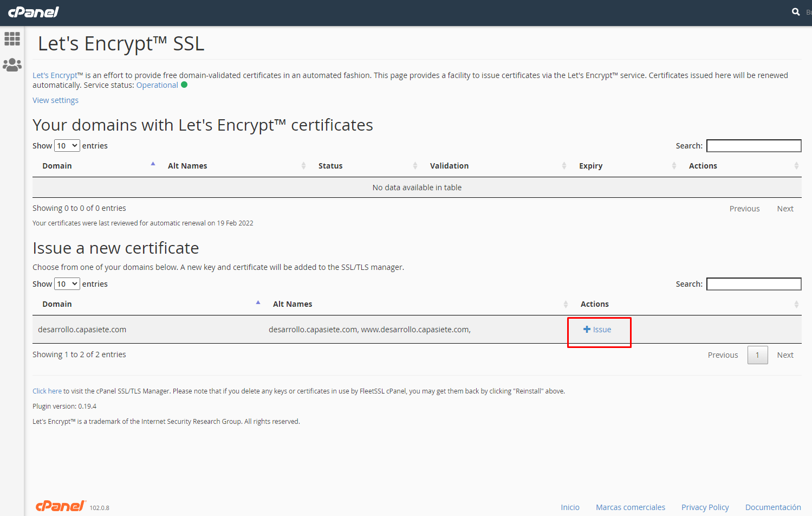Click 'Click here' SSL/TLS Manager link
The width and height of the screenshot is (812, 516).
(47, 391)
